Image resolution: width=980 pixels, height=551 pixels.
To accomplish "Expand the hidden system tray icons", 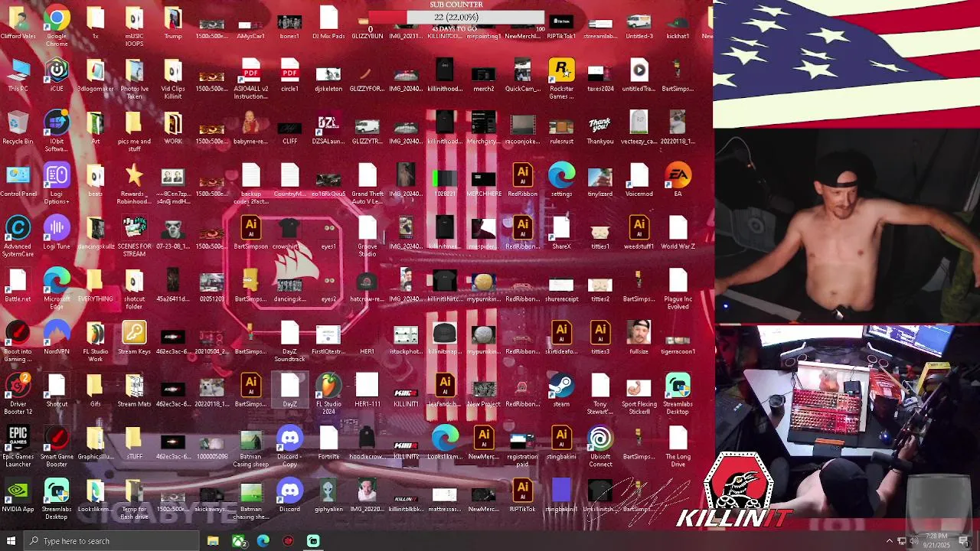I will coord(889,541).
